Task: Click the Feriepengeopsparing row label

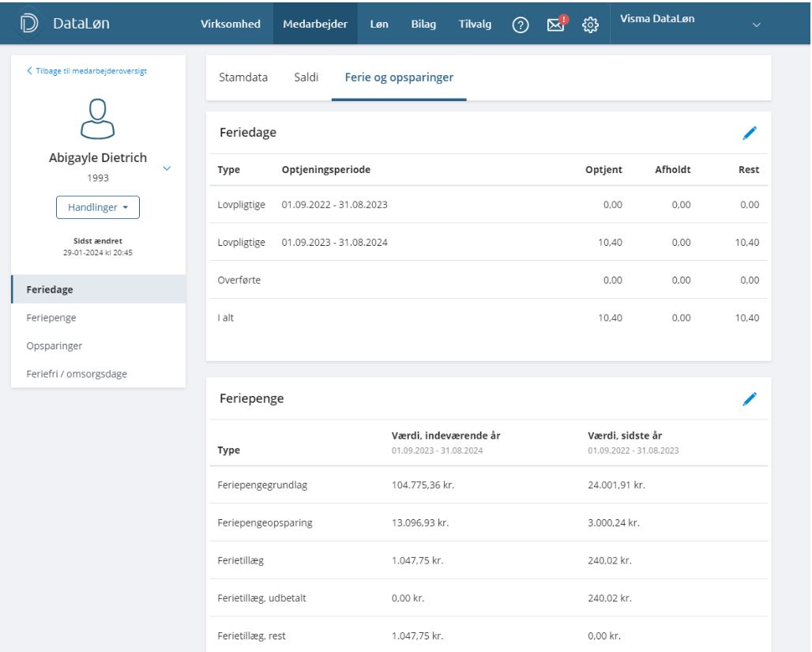Action: point(265,523)
